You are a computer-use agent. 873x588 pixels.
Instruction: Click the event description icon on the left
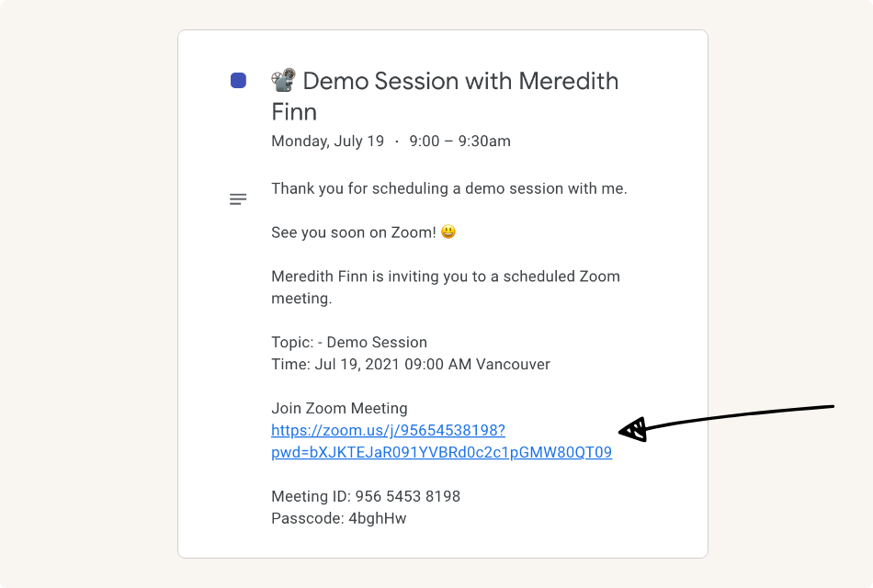pyautogui.click(x=238, y=198)
